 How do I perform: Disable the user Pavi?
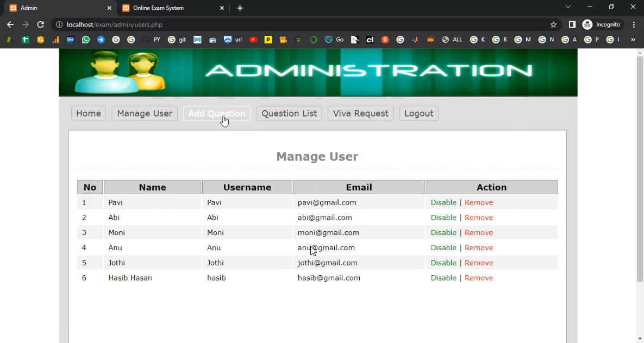click(x=443, y=202)
